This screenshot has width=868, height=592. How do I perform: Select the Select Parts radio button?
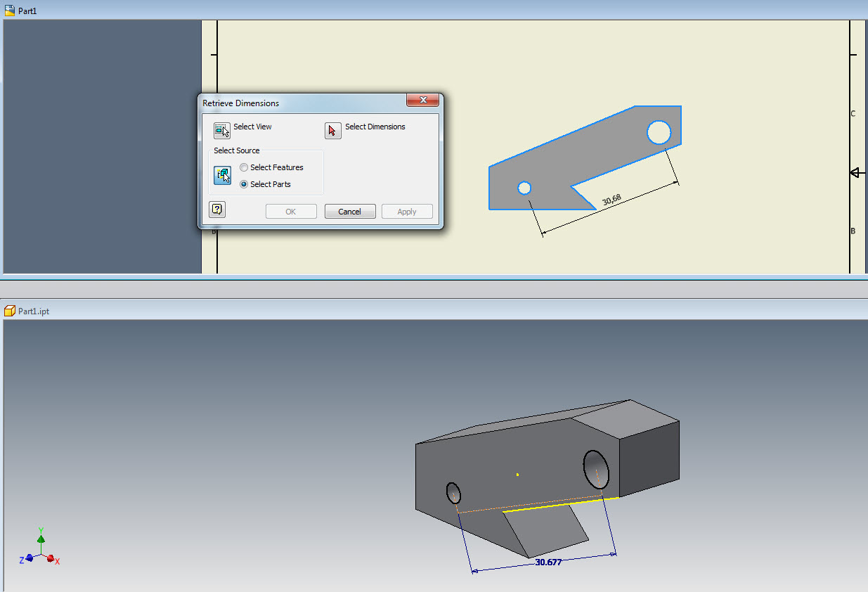[x=243, y=184]
